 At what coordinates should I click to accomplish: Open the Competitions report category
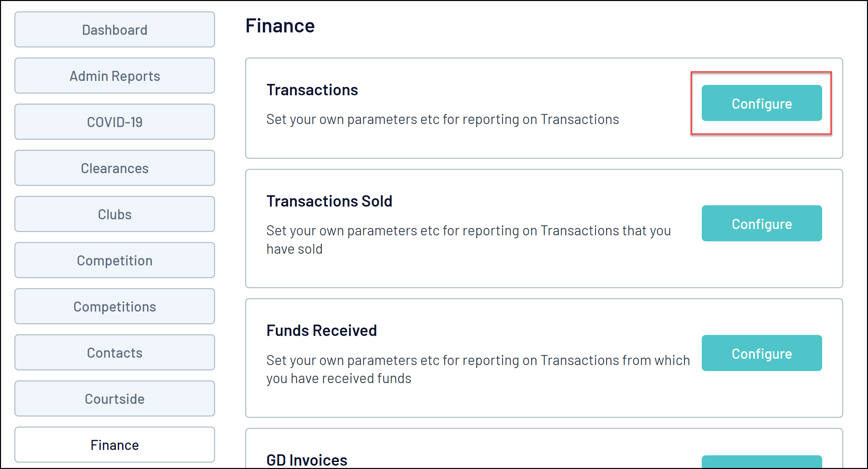point(115,307)
